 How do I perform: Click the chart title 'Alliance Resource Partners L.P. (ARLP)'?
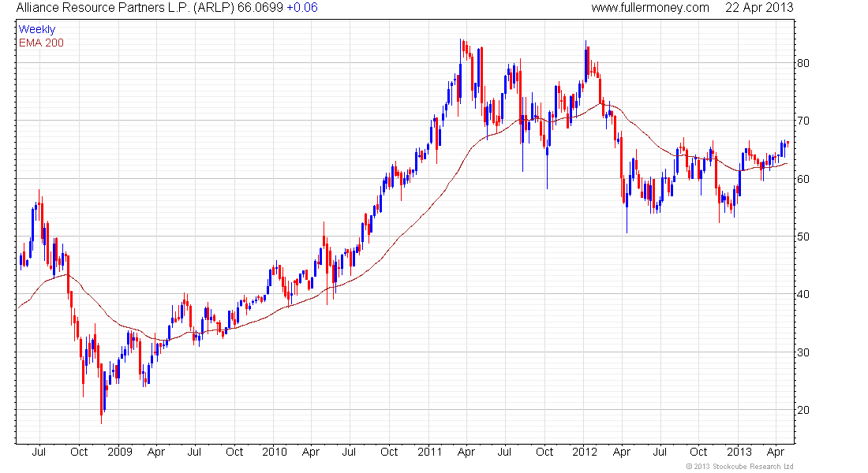tap(125, 8)
